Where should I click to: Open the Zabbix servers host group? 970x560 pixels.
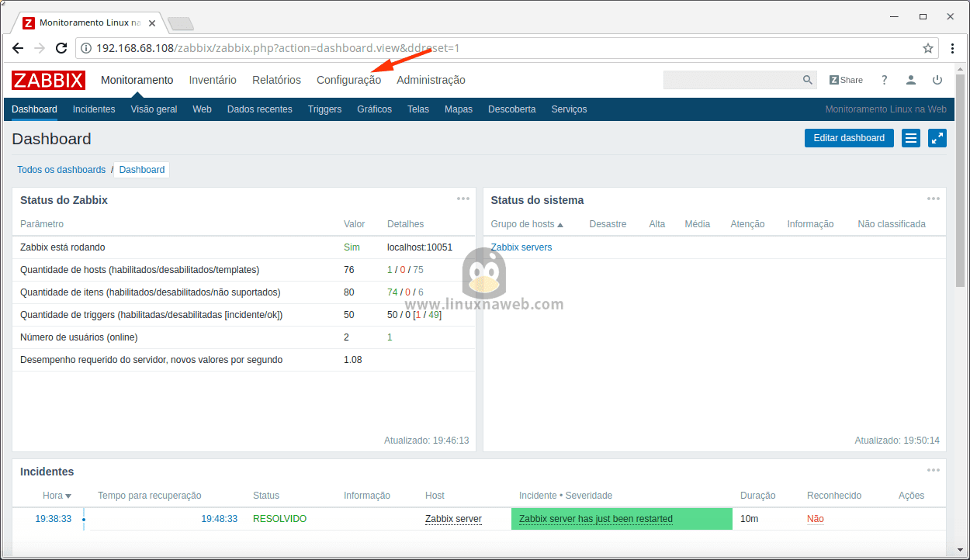coord(521,247)
